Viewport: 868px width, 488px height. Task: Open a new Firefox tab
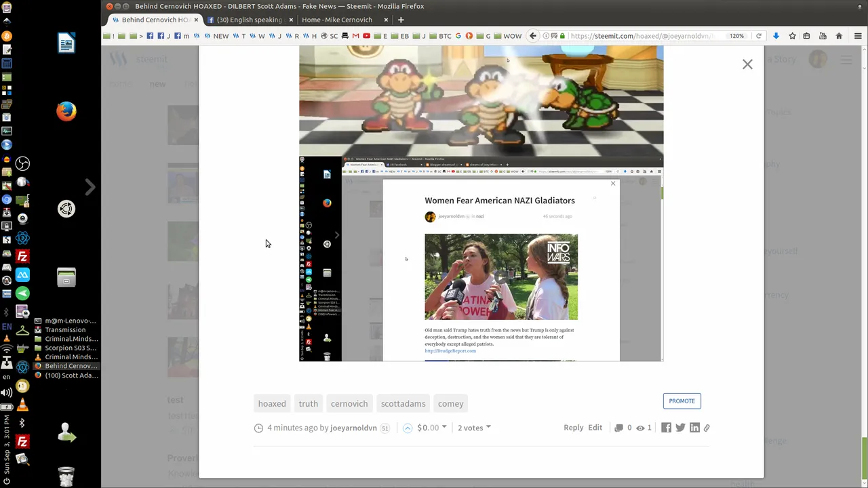click(401, 20)
